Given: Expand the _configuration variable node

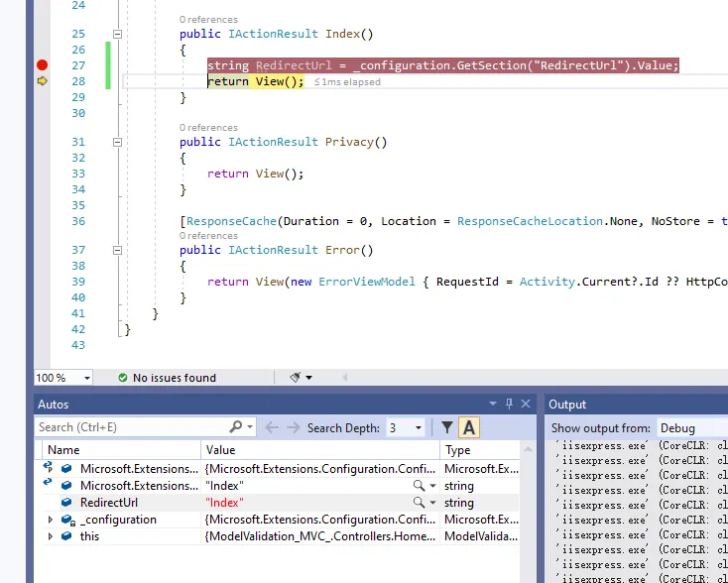Looking at the screenshot, I should point(51,520).
